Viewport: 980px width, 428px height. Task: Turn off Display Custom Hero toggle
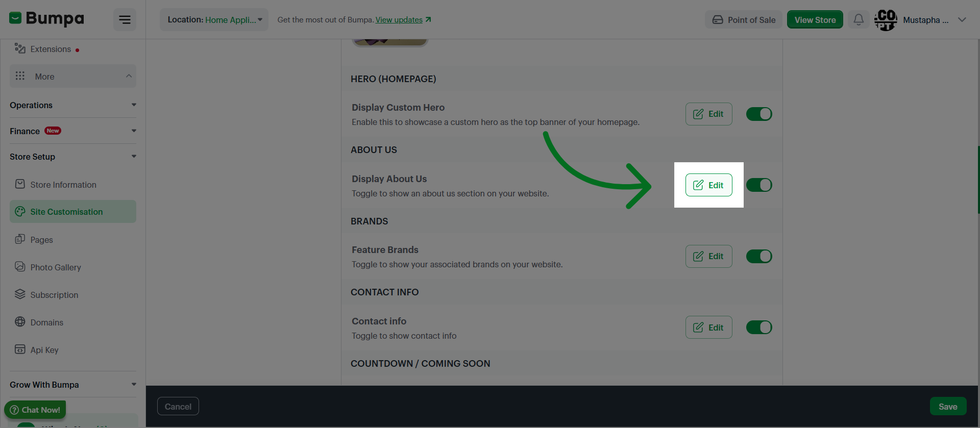[759, 114]
